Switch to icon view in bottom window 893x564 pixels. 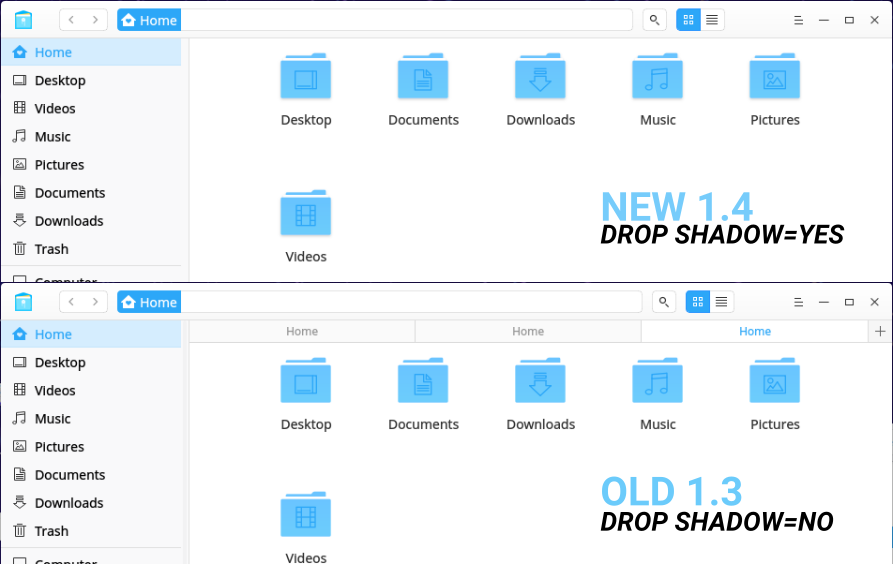tap(698, 302)
